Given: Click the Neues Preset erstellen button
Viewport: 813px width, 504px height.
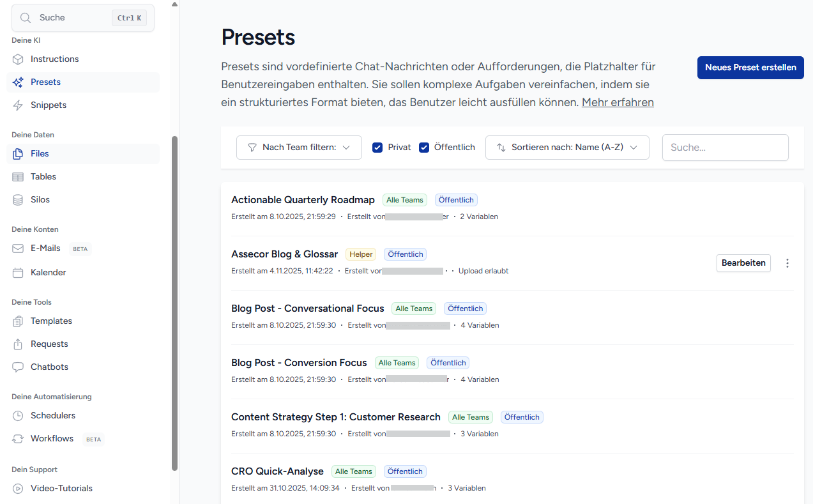Looking at the screenshot, I should [750, 67].
